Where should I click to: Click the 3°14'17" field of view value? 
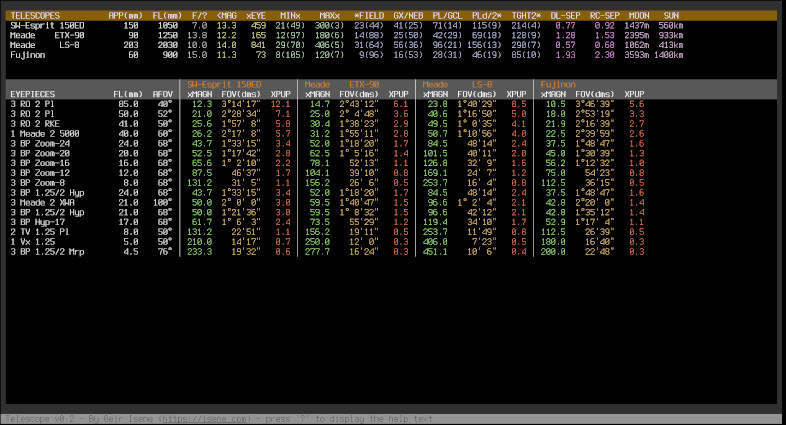[x=241, y=104]
